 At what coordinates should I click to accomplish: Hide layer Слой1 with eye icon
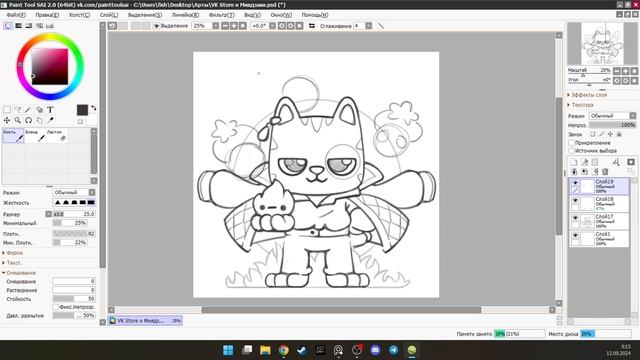tap(575, 236)
